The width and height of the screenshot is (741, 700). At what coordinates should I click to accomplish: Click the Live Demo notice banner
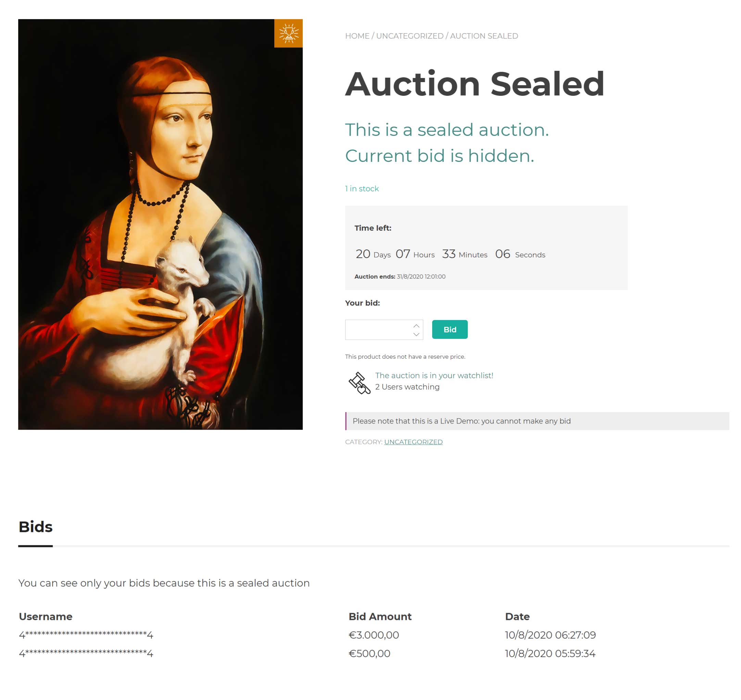537,421
